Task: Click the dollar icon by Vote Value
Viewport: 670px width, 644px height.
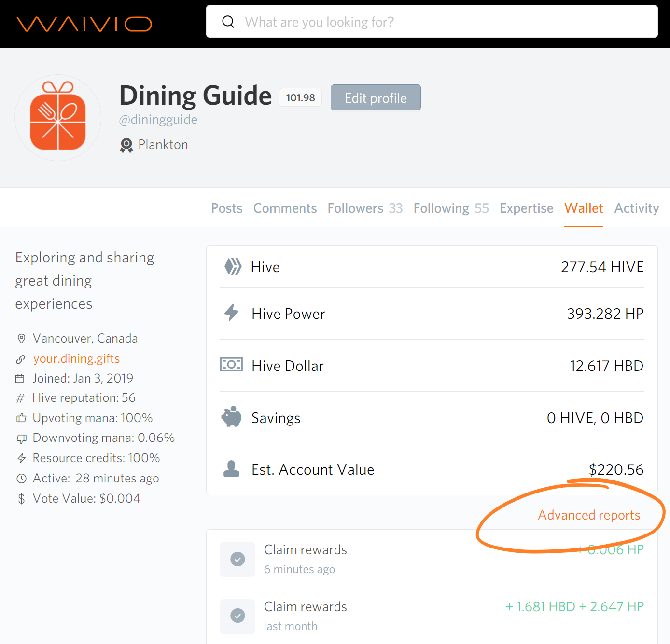Action: pos(21,499)
